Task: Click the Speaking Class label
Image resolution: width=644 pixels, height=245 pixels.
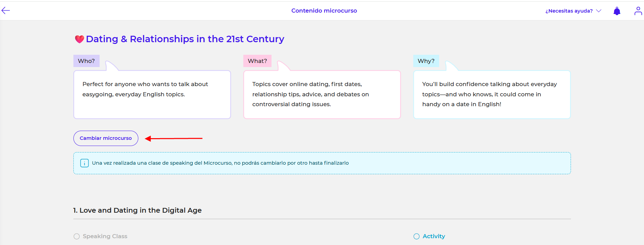Action: pos(105,236)
